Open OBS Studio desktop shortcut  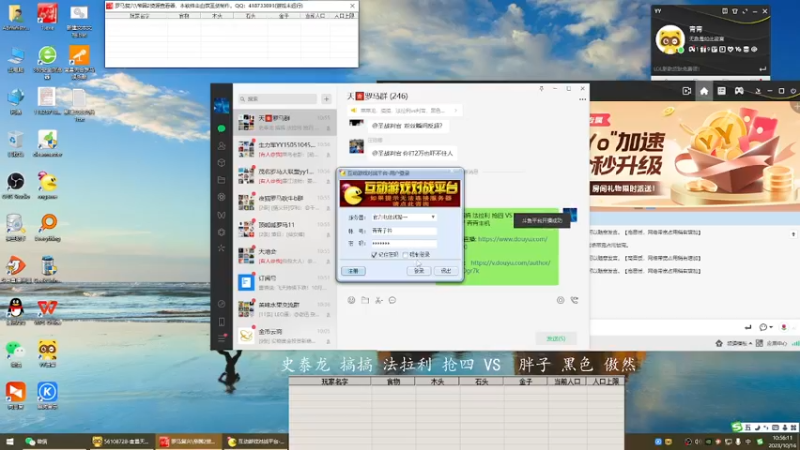pos(16,186)
